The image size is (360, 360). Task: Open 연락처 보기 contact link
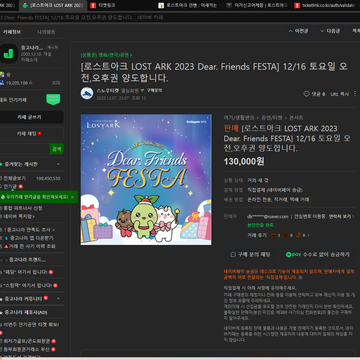click(x=340, y=216)
